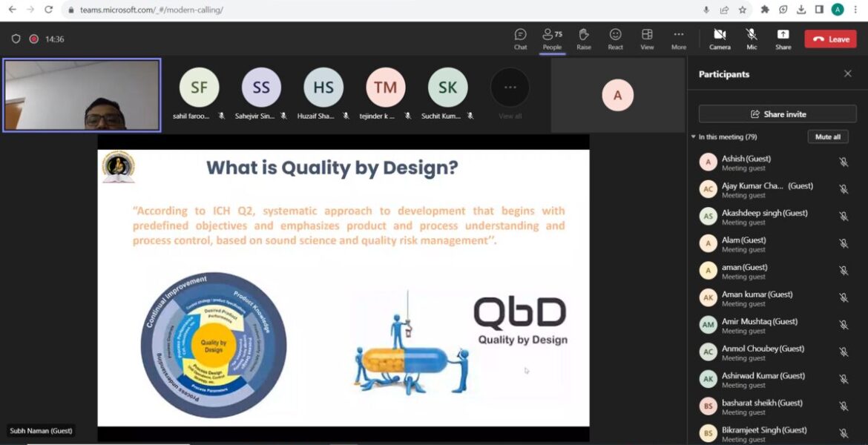The height and width of the screenshot is (445, 868).
Task: Open the Chat panel
Action: [520, 39]
